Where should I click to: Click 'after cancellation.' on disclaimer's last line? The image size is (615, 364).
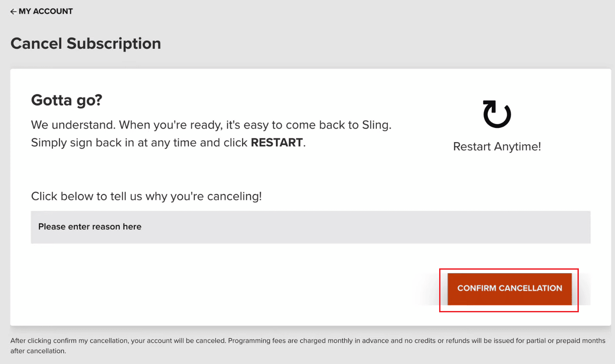click(x=38, y=351)
